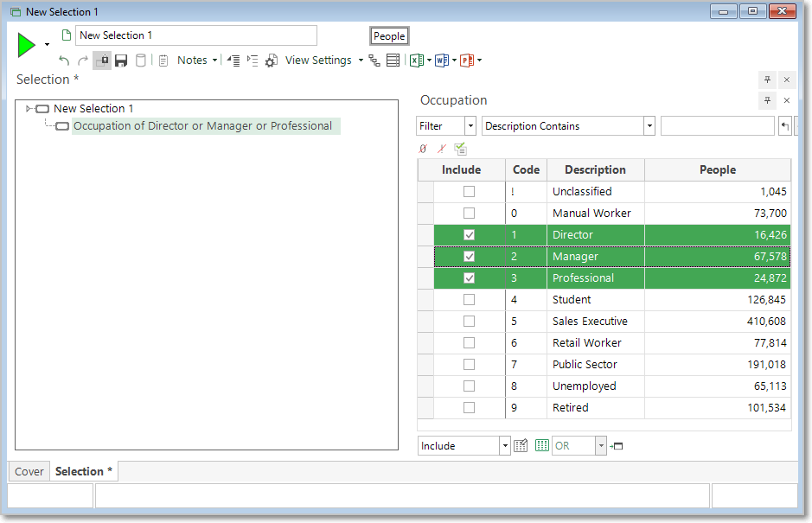Click the green grid icon beside OR

click(x=541, y=445)
